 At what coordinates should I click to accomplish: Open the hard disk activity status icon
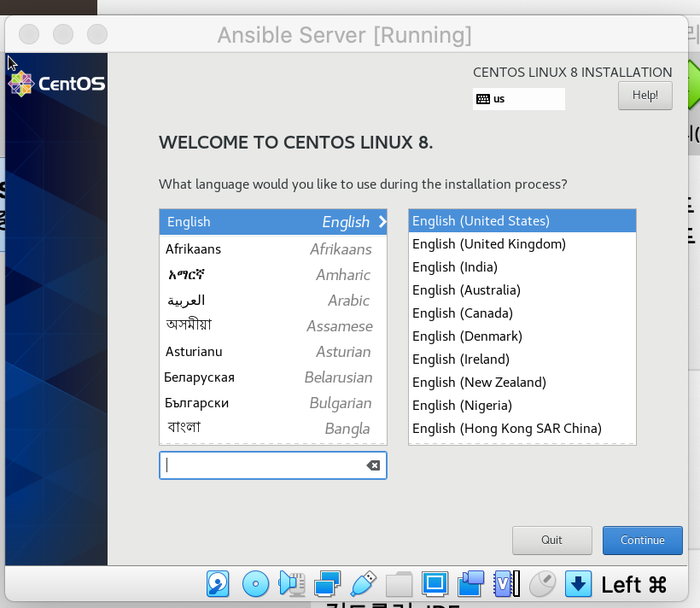point(218,583)
